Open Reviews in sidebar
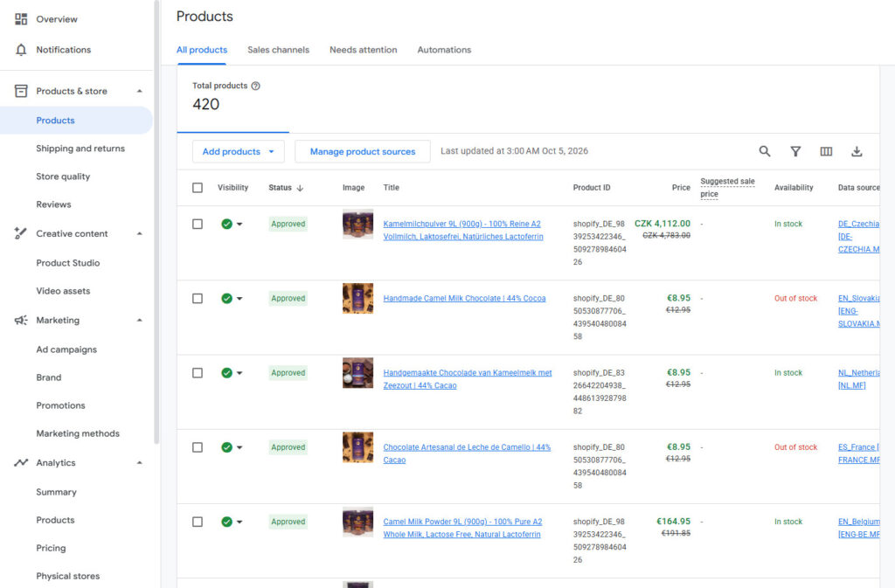Viewport: 895px width, 588px height. (53, 204)
